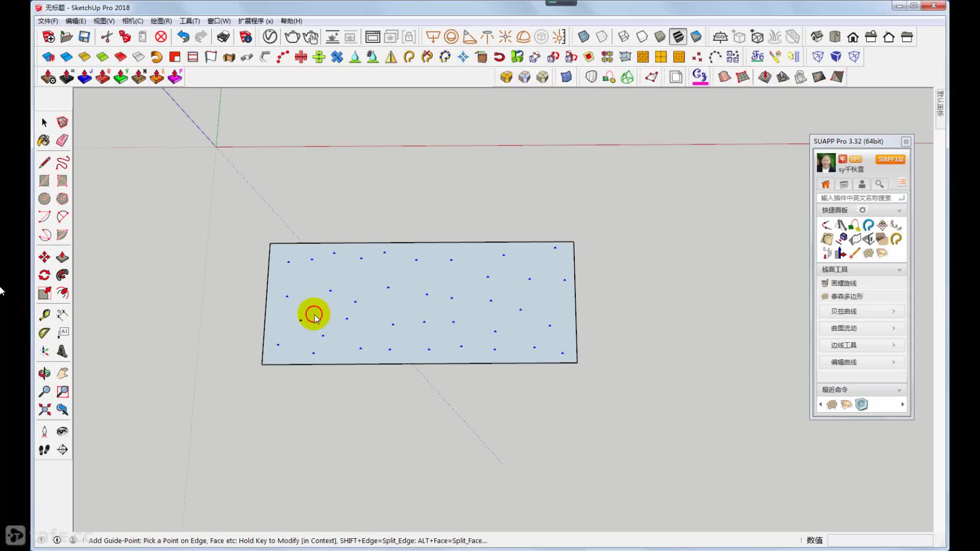Open the Extensions menu (扩展程序)

[255, 21]
